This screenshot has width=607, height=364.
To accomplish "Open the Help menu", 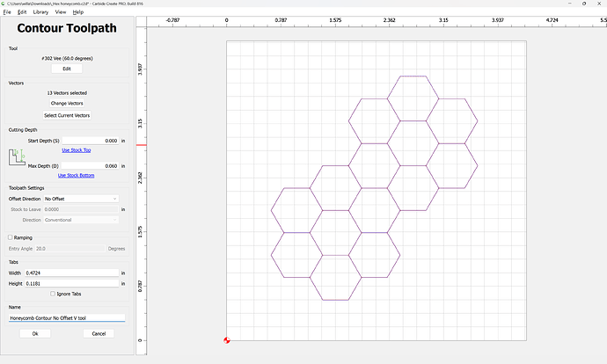I will [77, 12].
